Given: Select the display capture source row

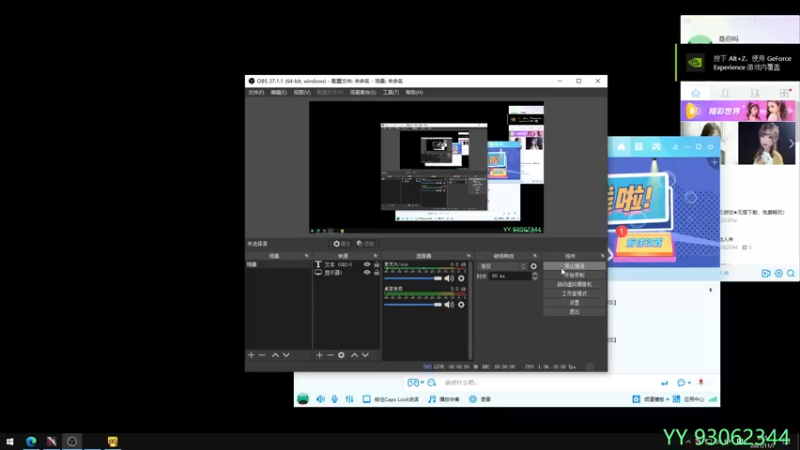Looking at the screenshot, I should [x=346, y=272].
